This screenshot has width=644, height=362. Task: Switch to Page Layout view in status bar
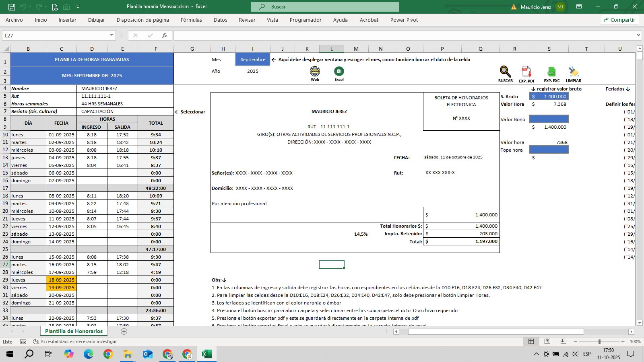tap(547, 341)
